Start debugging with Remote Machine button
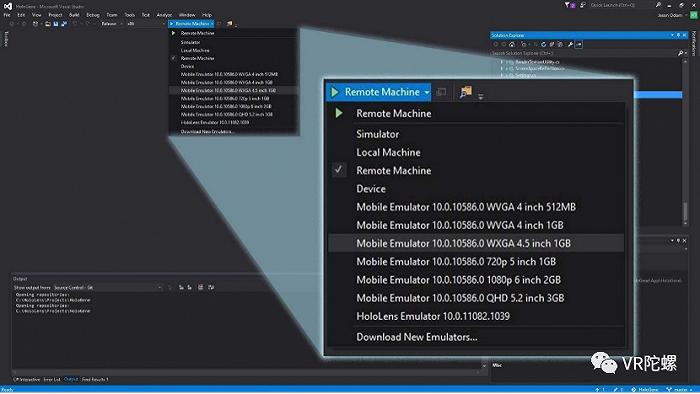Screen dimensions: 700x394 [191, 24]
